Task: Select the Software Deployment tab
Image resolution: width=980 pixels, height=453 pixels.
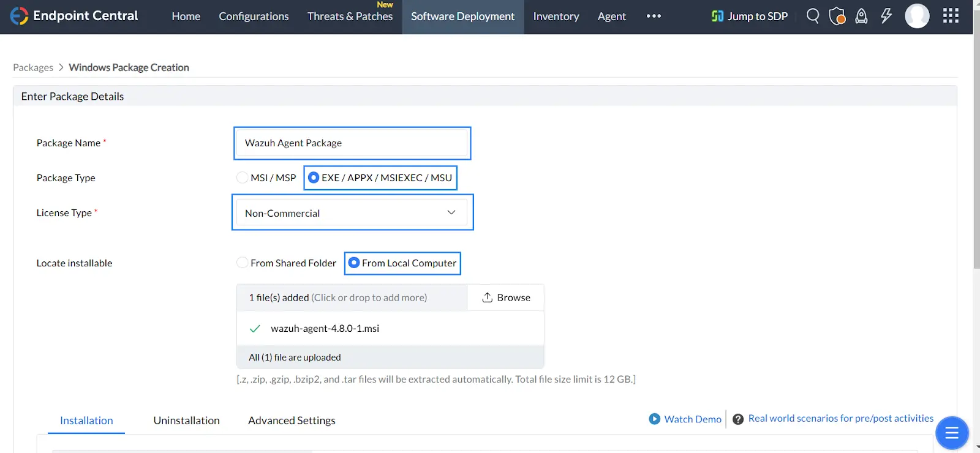Action: click(x=462, y=17)
